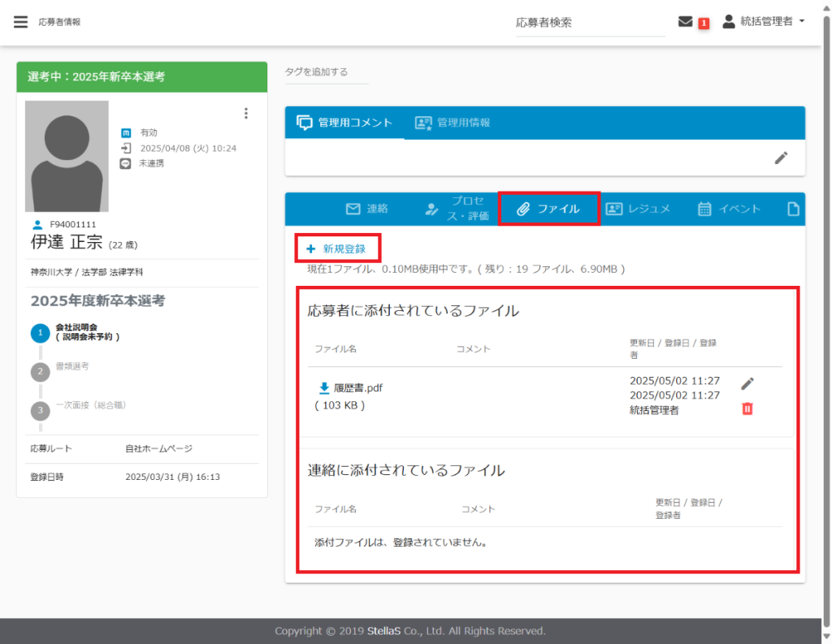Edit the 履歴書.pdf file entry
Viewport: 832px width, 644px height.
pyautogui.click(x=747, y=383)
